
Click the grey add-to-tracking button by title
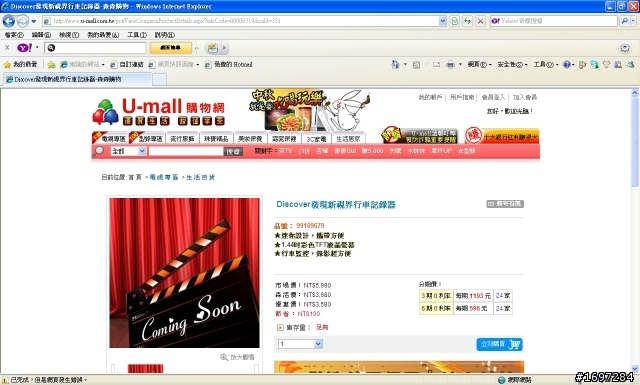click(x=505, y=204)
